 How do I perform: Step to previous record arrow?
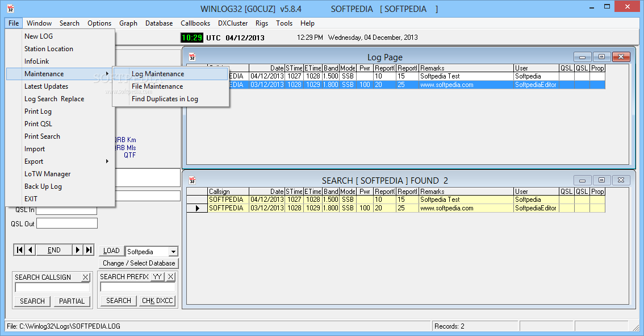click(31, 250)
